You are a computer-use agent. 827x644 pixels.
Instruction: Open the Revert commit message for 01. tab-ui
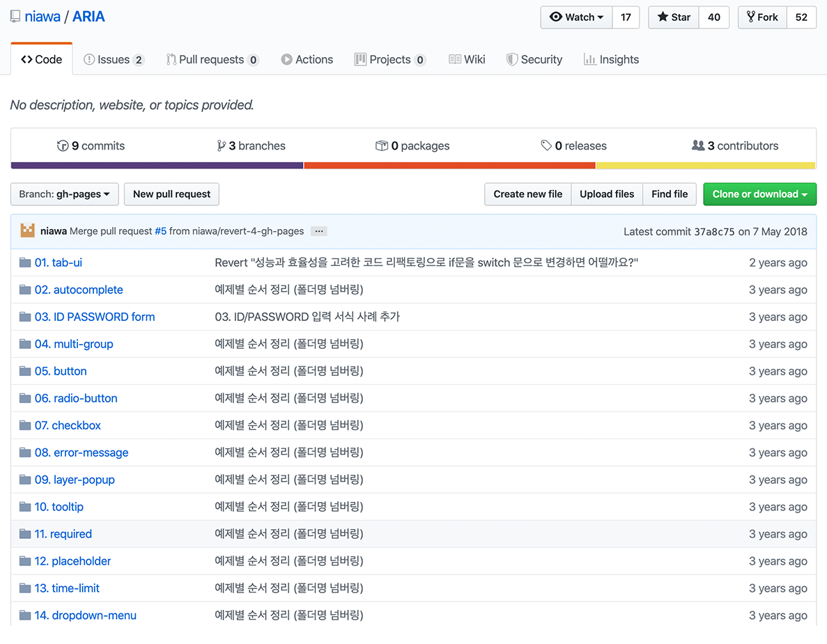[426, 262]
